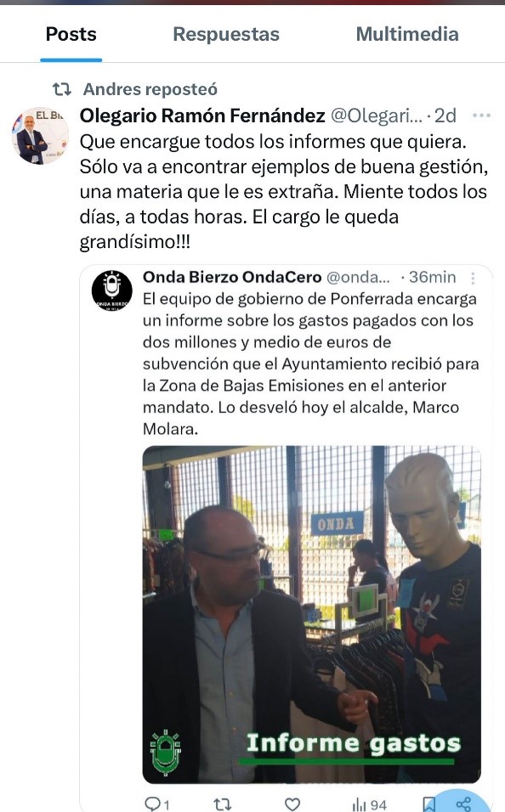Click the reply comment icon
This screenshot has width=505, height=812.
coord(156,804)
